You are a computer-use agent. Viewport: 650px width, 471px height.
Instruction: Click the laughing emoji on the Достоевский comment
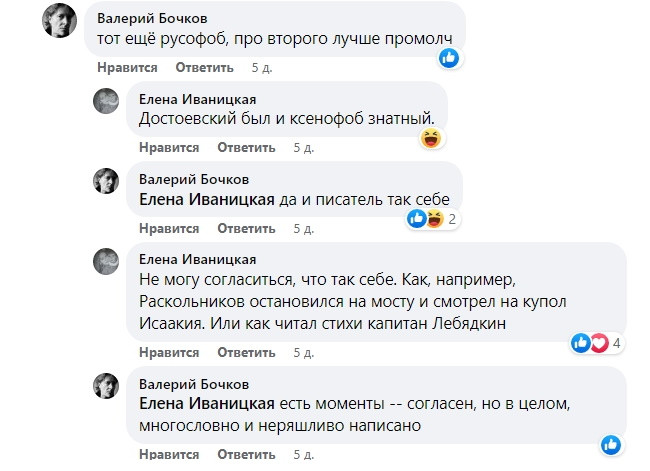(x=431, y=138)
